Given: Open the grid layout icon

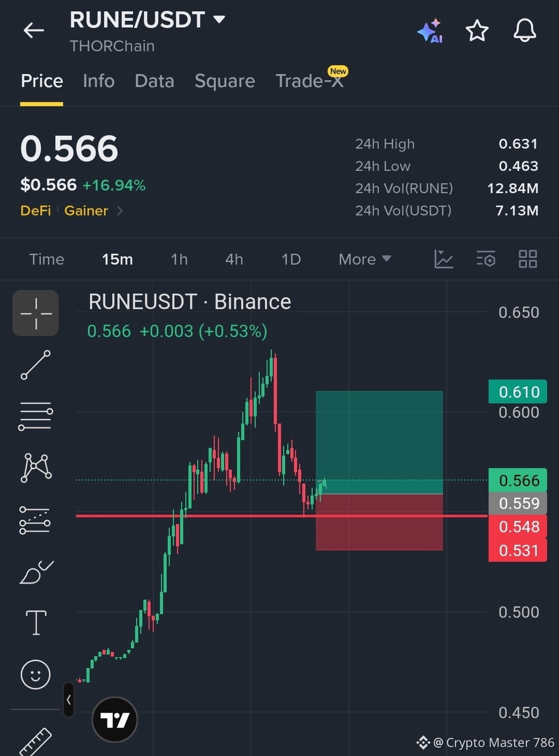Looking at the screenshot, I should pos(528,259).
